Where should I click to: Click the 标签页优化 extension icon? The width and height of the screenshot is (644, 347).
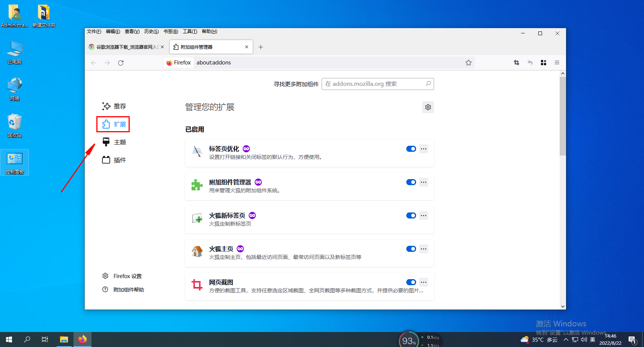(x=197, y=151)
